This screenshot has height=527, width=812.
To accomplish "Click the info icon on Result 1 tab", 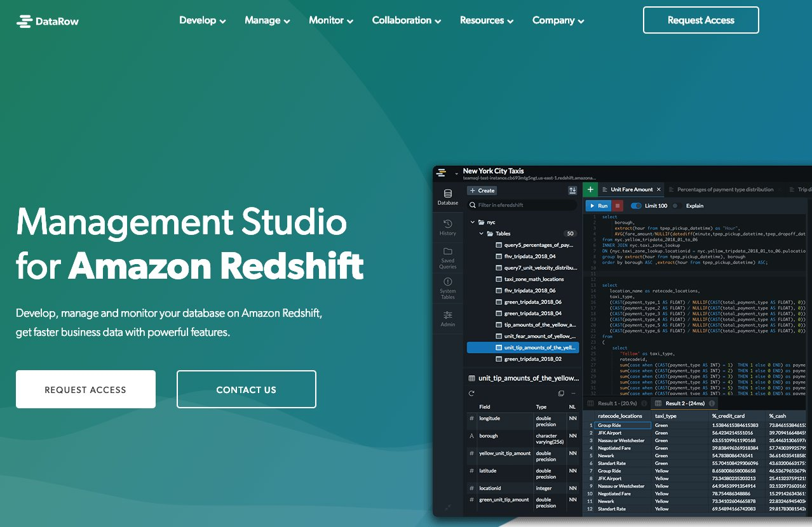I will [644, 403].
